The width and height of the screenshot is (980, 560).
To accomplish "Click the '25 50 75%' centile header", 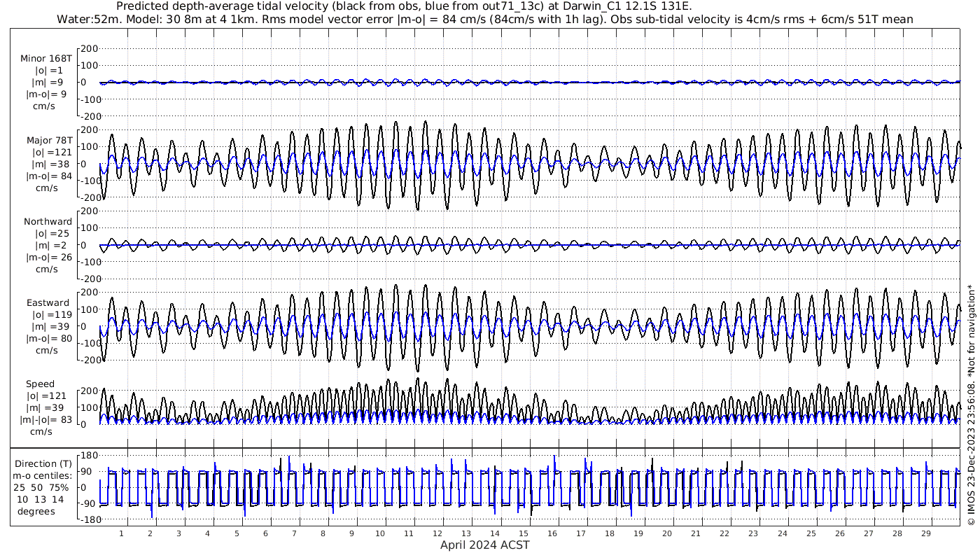I will click(43, 488).
